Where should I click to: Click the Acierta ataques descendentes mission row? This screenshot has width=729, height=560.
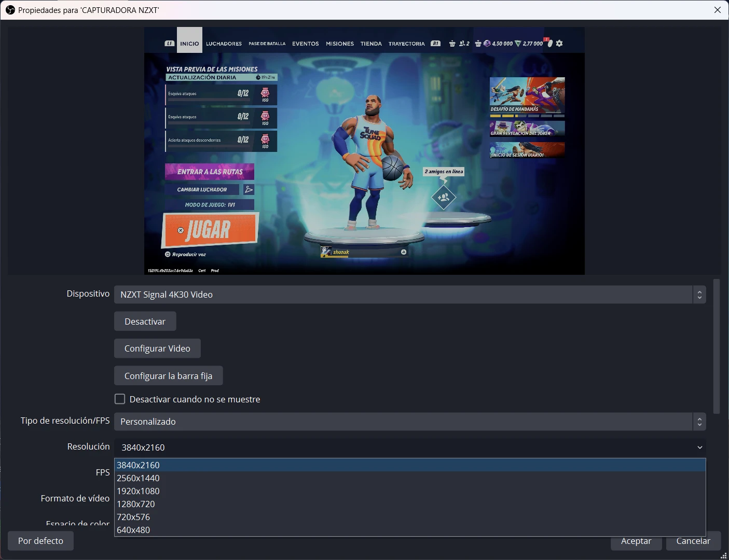coord(221,141)
